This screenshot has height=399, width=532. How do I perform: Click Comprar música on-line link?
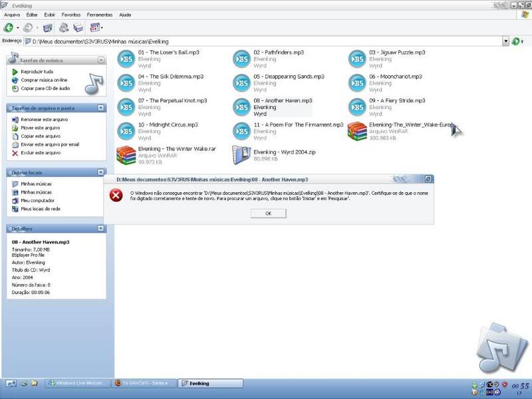[44, 80]
